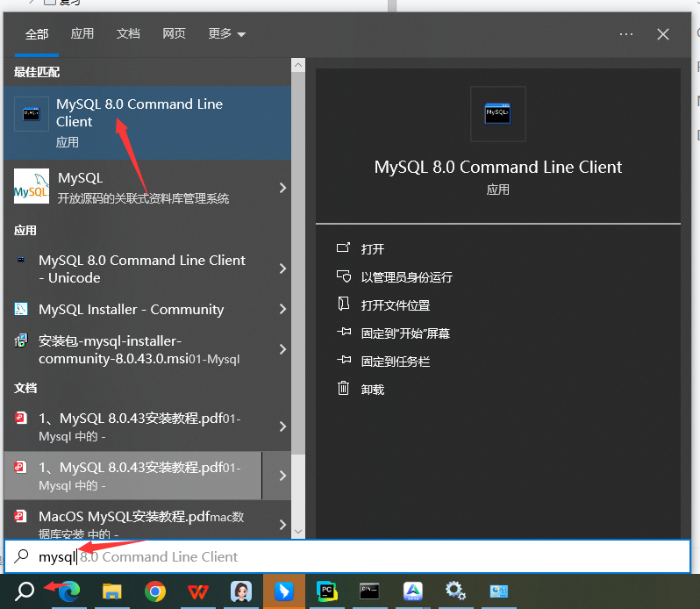Image resolution: width=700 pixels, height=609 pixels.
Task: Click the highlighted MySQL 8.0.43 PDF icon
Action: [21, 467]
